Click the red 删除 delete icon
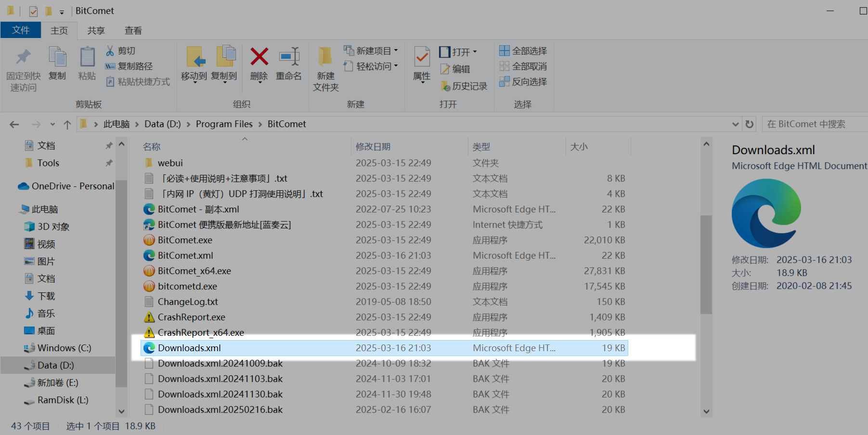This screenshot has width=868, height=435. coord(259,57)
